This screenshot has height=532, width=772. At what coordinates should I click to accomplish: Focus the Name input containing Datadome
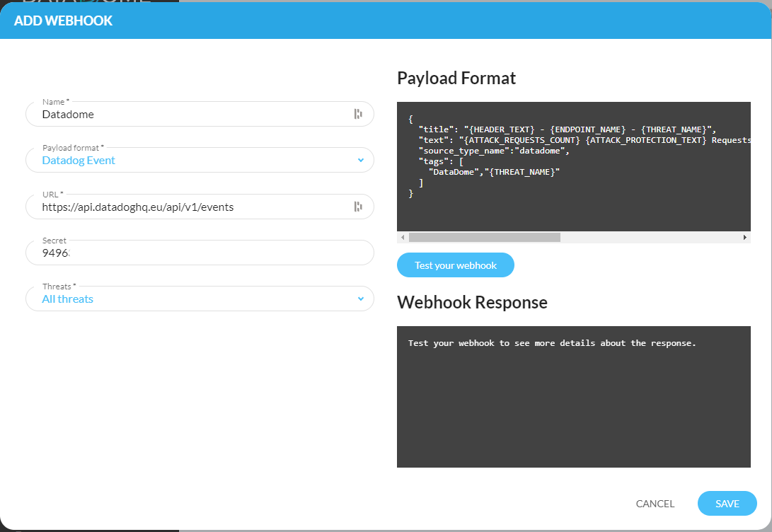200,114
